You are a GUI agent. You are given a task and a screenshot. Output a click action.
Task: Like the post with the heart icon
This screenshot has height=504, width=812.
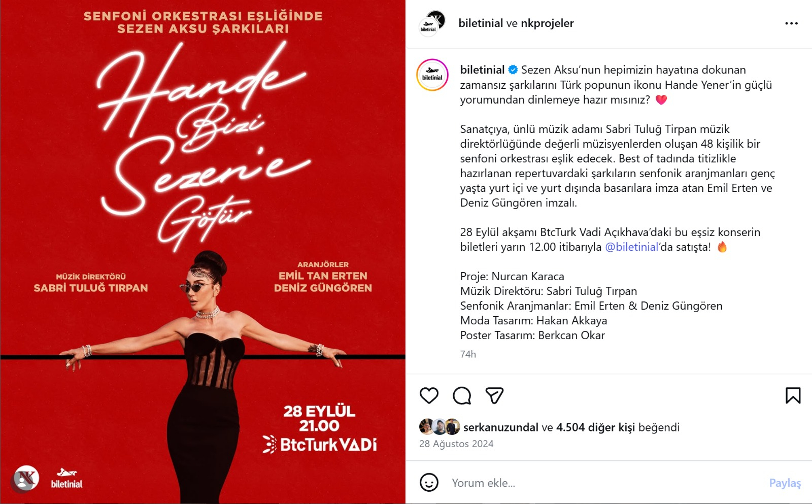tap(429, 395)
